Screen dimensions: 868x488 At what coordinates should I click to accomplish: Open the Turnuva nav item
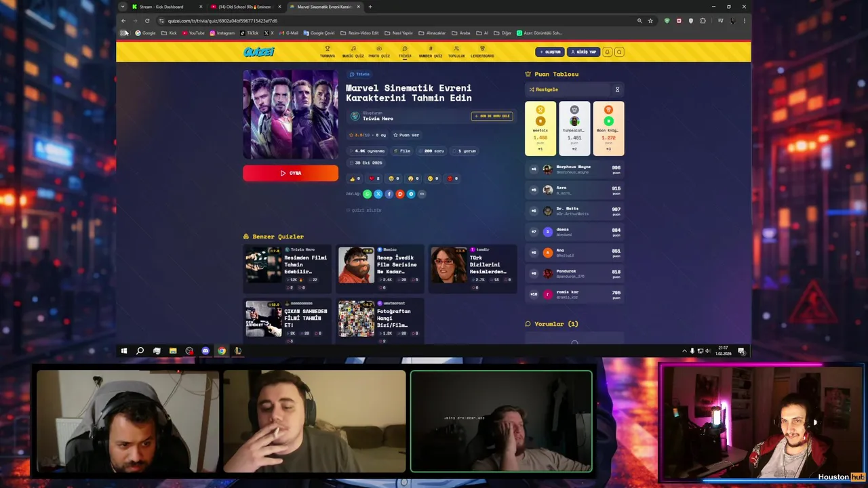pyautogui.click(x=328, y=52)
